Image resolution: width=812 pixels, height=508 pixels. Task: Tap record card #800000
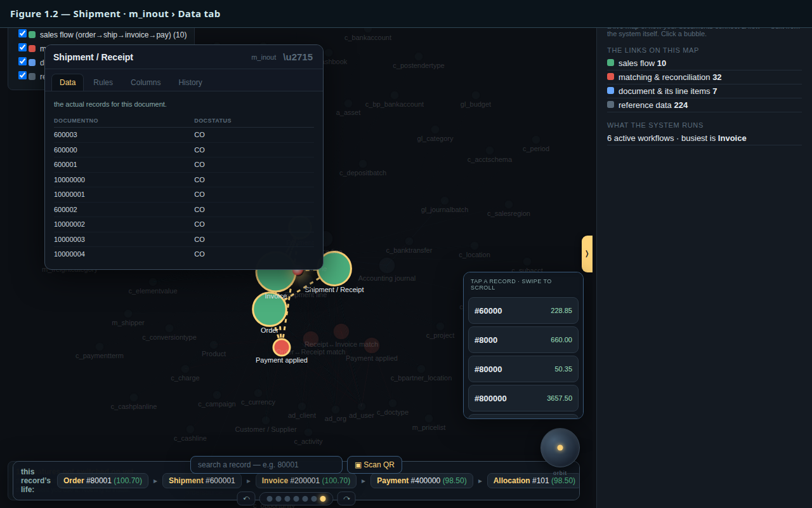523,398
